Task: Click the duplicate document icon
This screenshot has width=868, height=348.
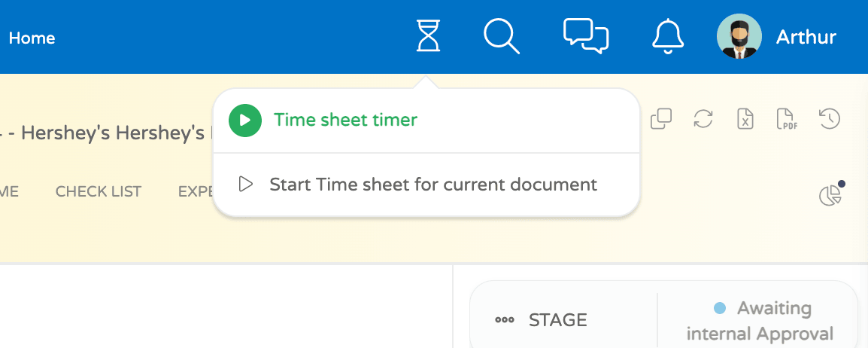Action: coord(660,119)
